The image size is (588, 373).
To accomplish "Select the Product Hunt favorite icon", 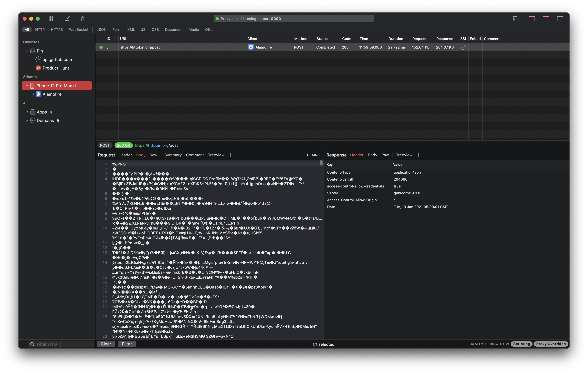I will click(38, 68).
